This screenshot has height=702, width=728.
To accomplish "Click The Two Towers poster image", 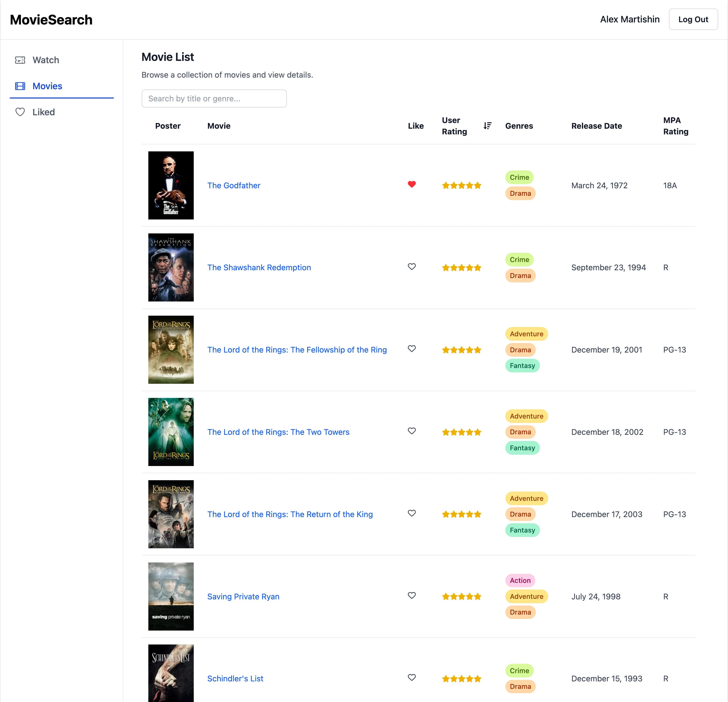I will pyautogui.click(x=171, y=432).
